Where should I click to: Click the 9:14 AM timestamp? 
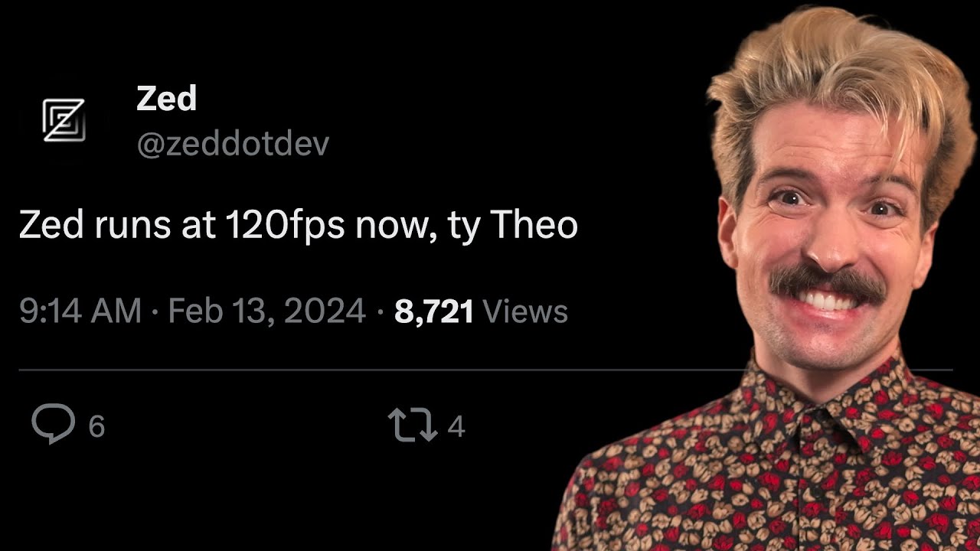click(x=80, y=311)
